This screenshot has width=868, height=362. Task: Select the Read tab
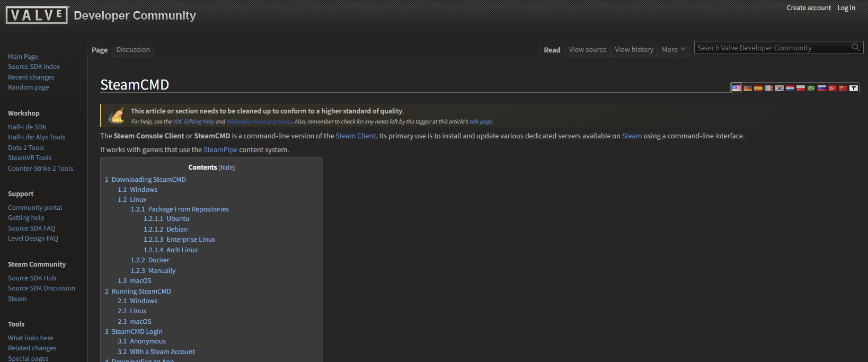pos(552,50)
